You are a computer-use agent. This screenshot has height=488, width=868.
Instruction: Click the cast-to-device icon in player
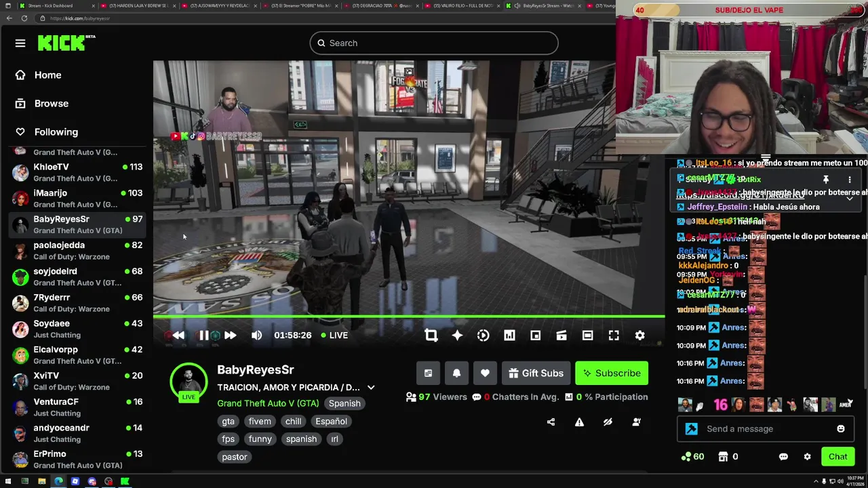pos(561,335)
